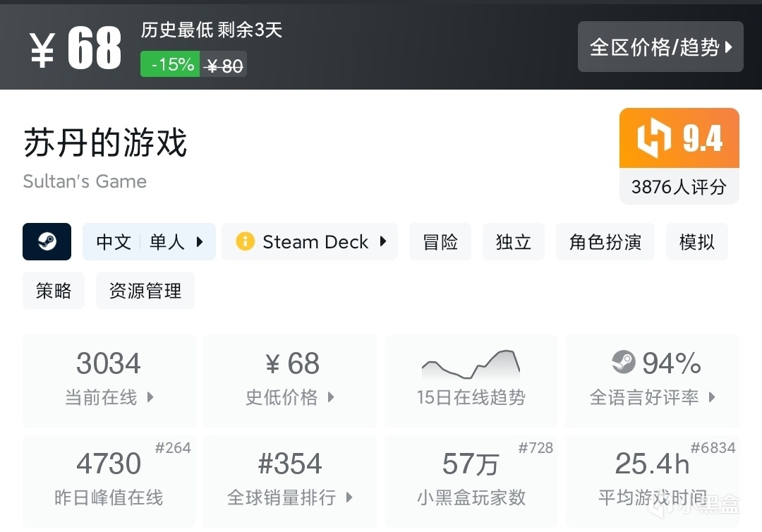The width and height of the screenshot is (762, 532).
Task: Select the 冒险 adventure tag
Action: (x=440, y=242)
